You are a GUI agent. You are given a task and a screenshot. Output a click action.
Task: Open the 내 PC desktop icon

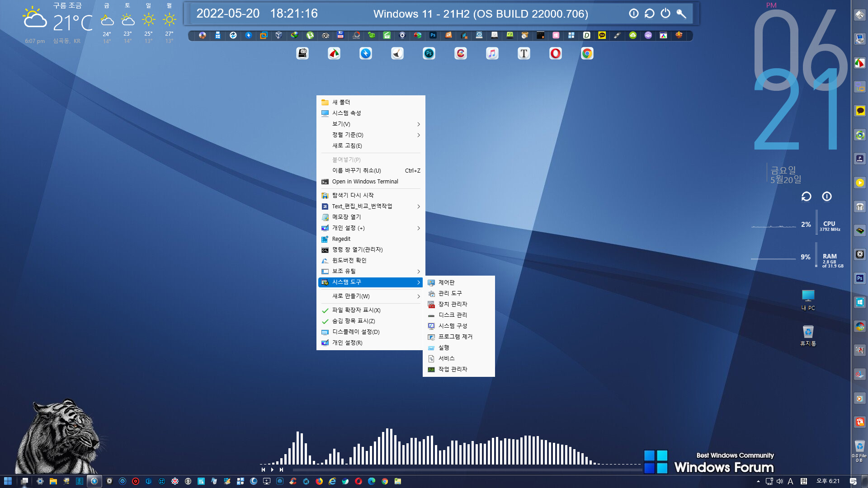tap(808, 300)
